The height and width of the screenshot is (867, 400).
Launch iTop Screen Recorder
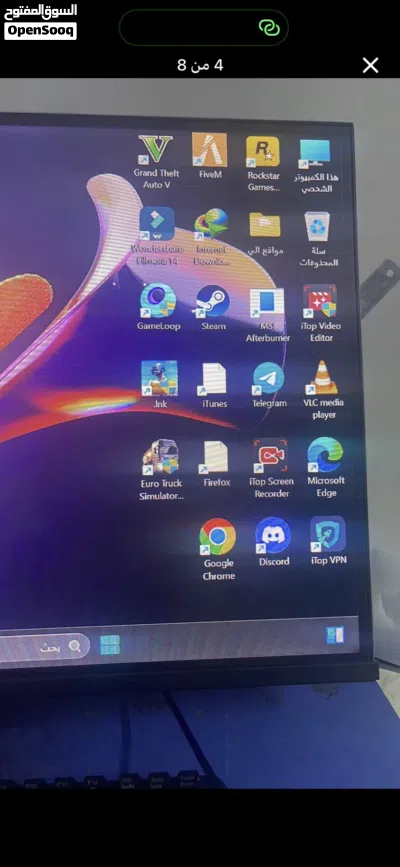pyautogui.click(x=271, y=456)
